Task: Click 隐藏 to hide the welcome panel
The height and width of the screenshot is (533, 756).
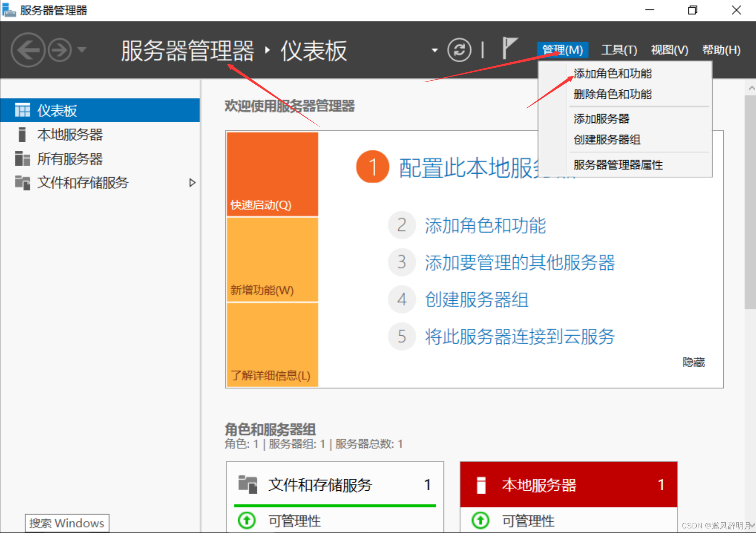Action: click(693, 362)
